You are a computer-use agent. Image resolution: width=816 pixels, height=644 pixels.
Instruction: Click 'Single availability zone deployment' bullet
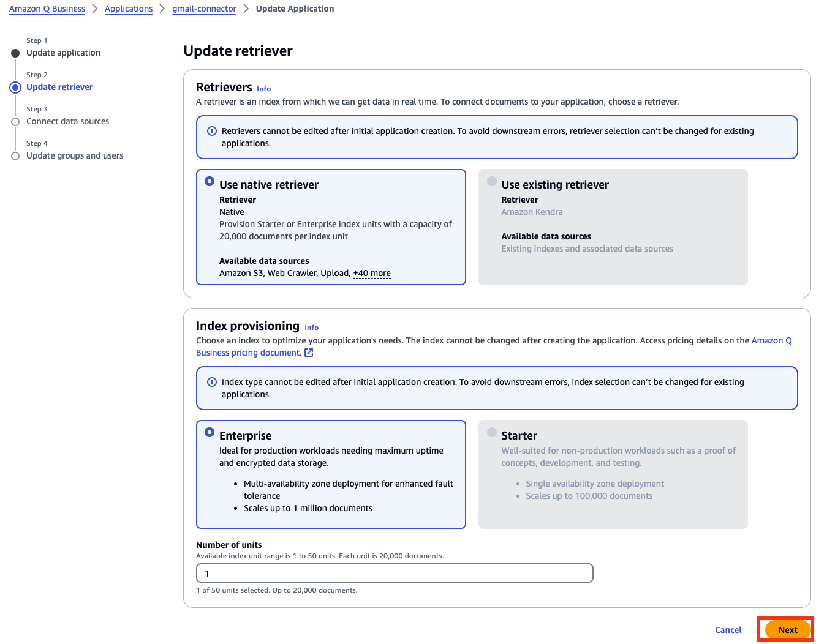pos(595,484)
